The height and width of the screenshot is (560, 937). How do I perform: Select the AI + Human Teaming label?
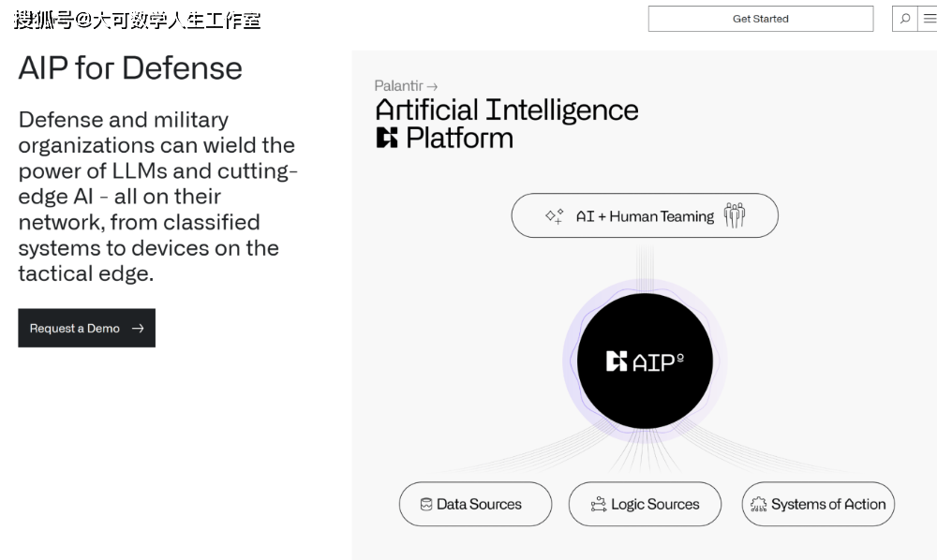pos(645,216)
